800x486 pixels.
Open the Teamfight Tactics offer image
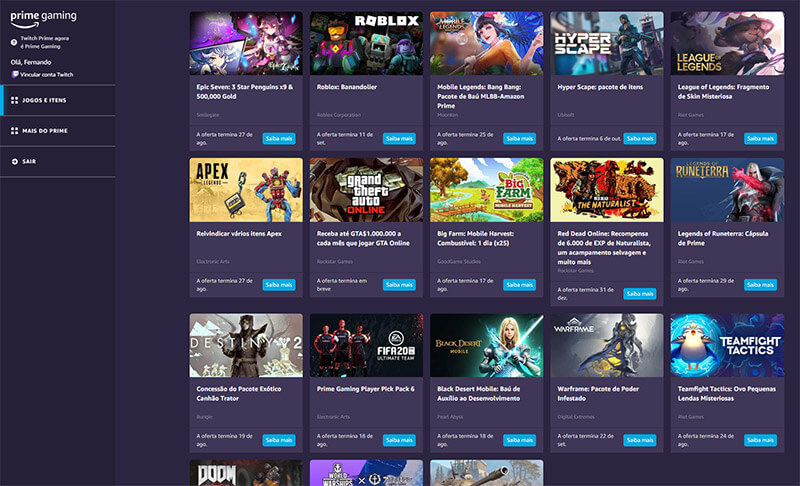pyautogui.click(x=727, y=345)
